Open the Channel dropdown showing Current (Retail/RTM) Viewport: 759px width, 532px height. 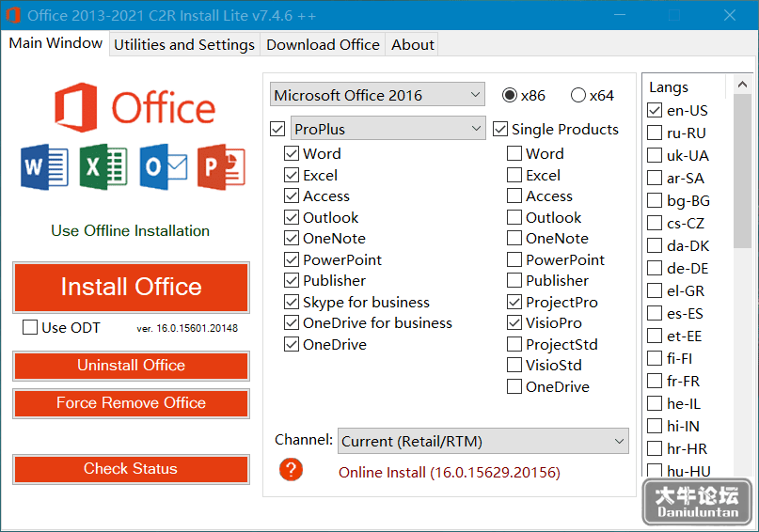483,441
